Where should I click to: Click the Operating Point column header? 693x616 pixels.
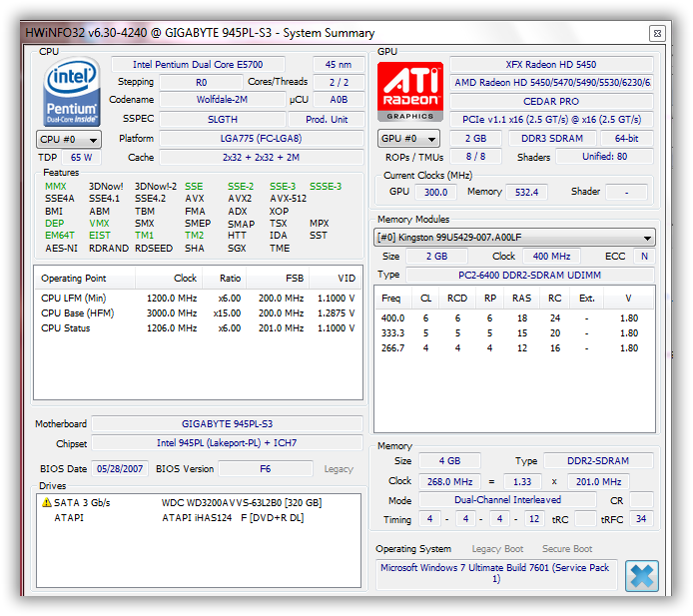click(x=85, y=279)
